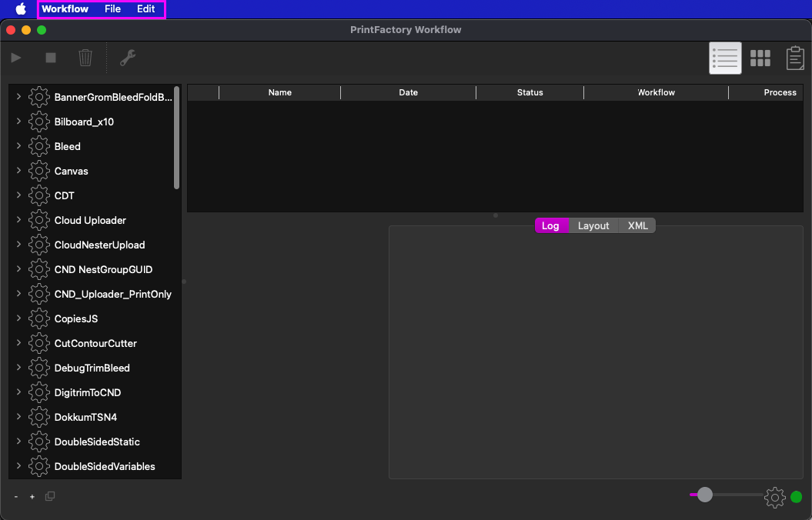Click the gear icon beside CloudNesterUpload

click(x=38, y=245)
